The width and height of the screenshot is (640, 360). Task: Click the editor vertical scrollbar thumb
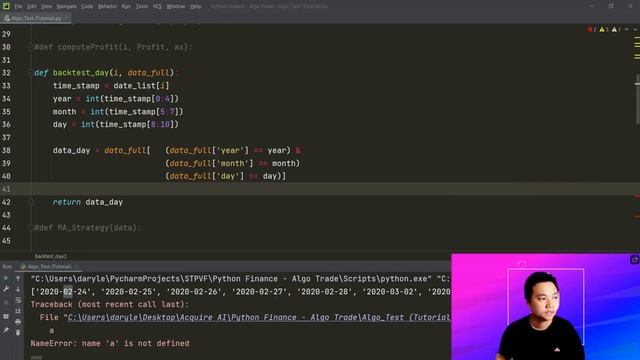pos(637,99)
